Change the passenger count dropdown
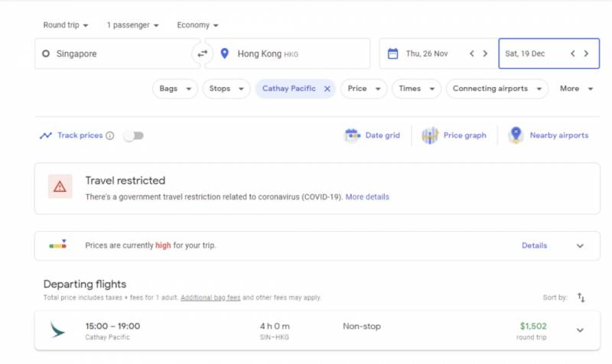The width and height of the screenshot is (612, 364). (132, 25)
